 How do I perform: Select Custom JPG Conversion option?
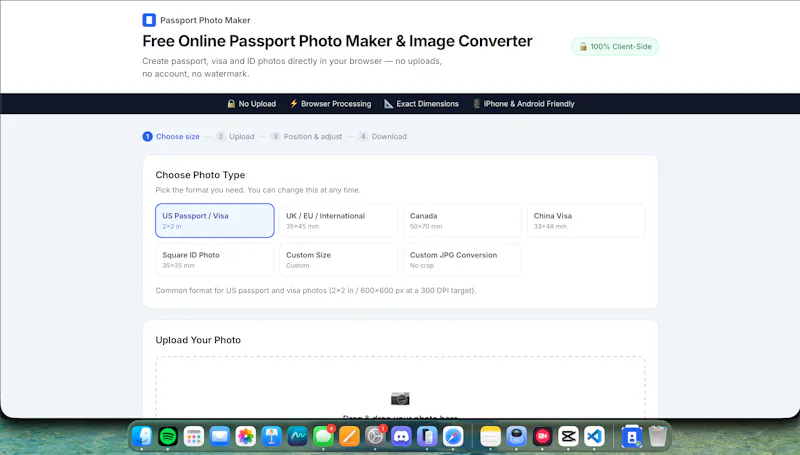point(462,260)
